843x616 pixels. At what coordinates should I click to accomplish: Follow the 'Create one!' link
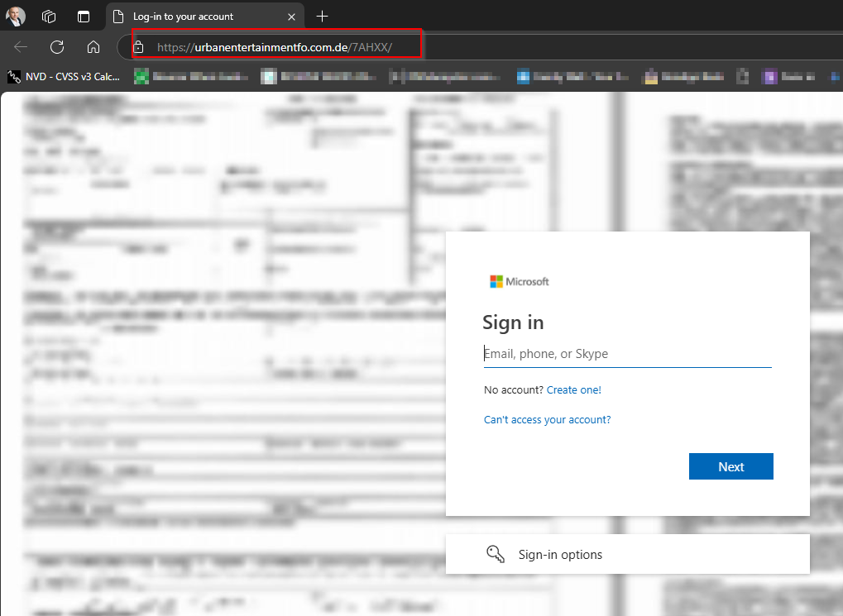pos(573,390)
